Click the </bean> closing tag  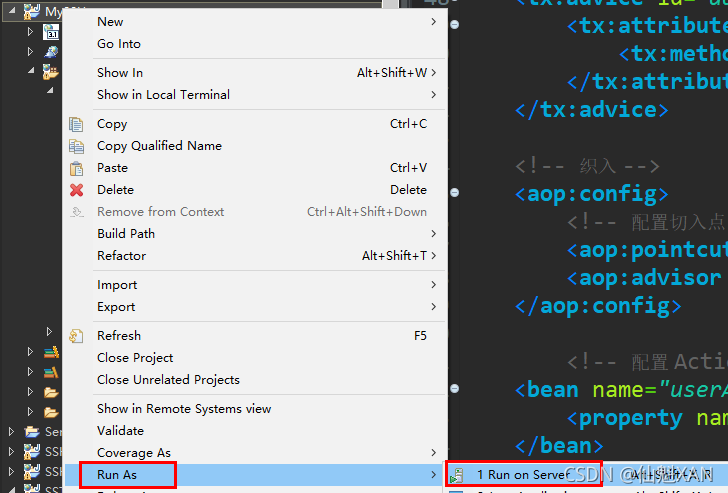559,446
